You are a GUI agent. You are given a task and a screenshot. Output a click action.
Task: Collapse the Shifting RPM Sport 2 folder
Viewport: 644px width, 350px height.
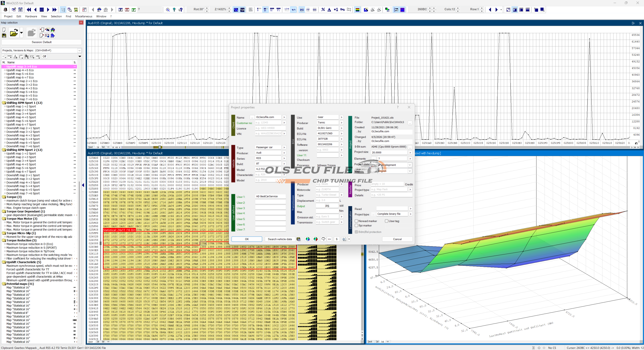[x=4, y=150]
